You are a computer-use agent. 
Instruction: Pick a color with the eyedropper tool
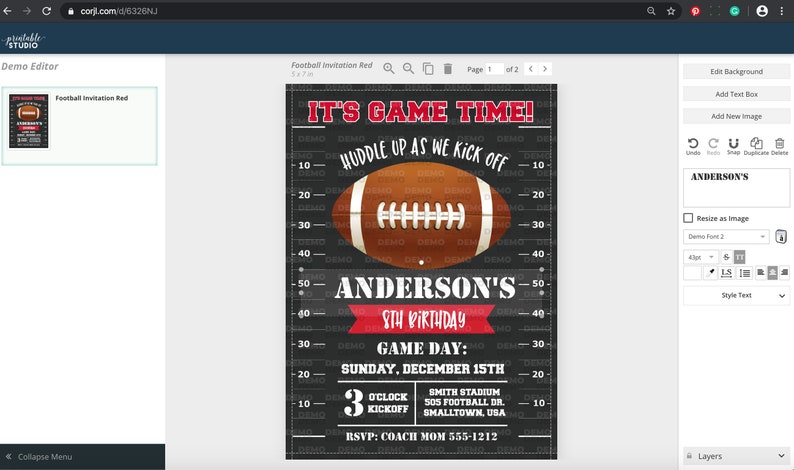click(x=711, y=272)
